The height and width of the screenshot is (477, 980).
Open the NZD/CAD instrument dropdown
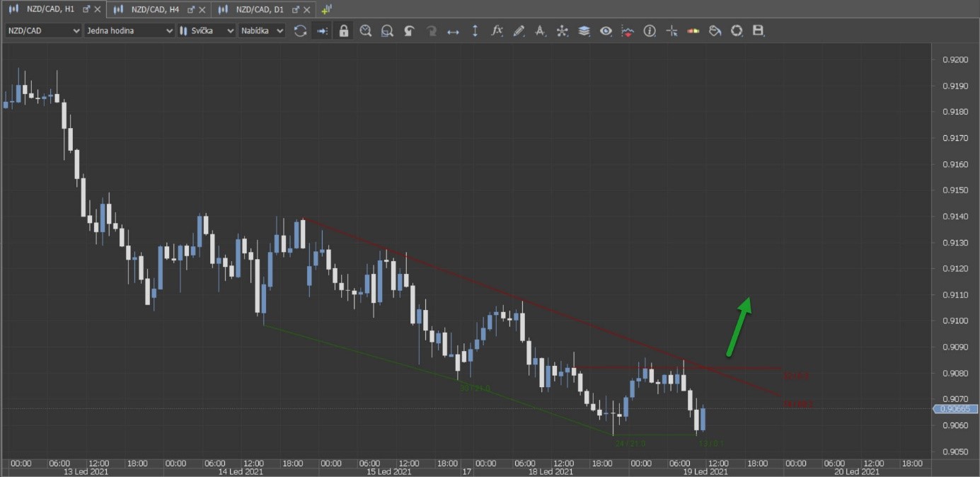44,31
